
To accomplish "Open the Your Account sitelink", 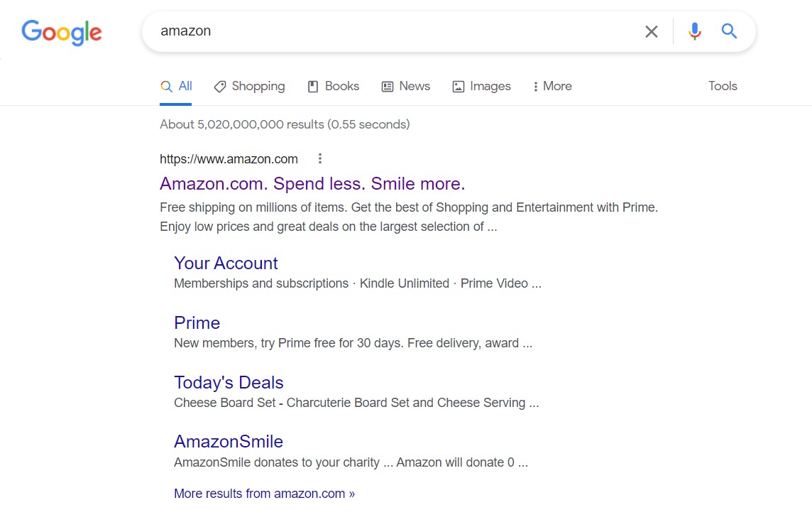I will click(x=226, y=263).
